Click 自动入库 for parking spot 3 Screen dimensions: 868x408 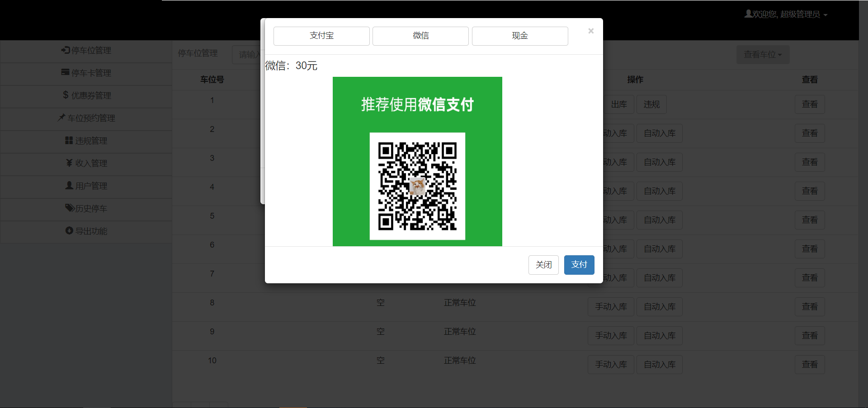660,162
